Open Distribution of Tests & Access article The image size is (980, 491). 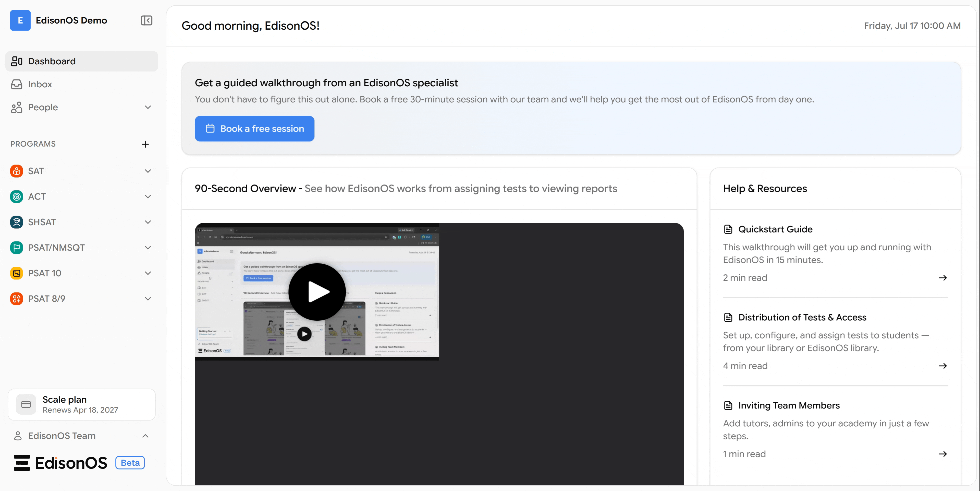802,317
